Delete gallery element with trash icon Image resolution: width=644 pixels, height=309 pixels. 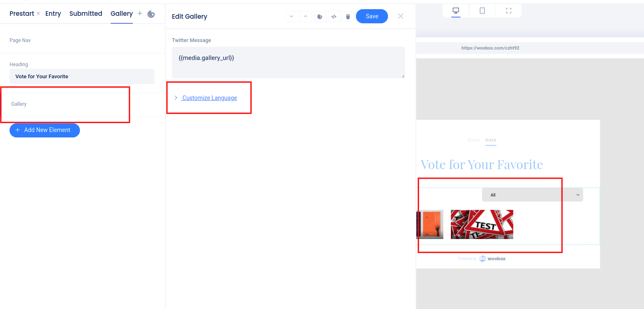click(x=348, y=16)
